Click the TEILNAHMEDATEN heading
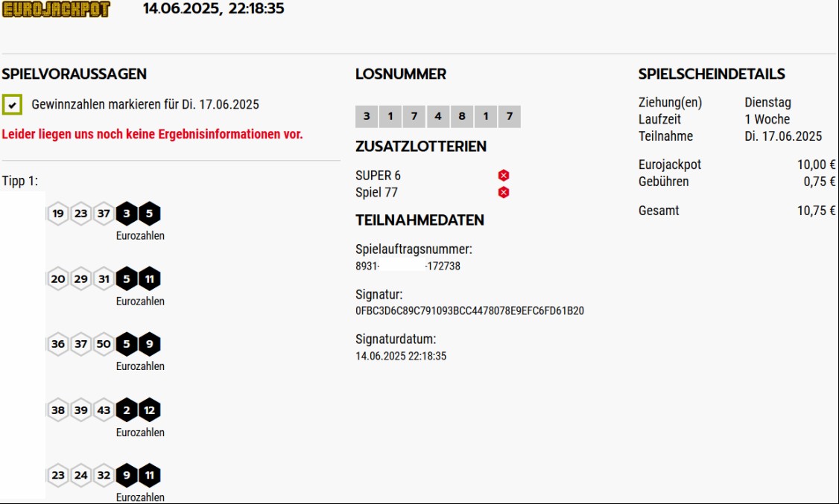 coord(420,220)
